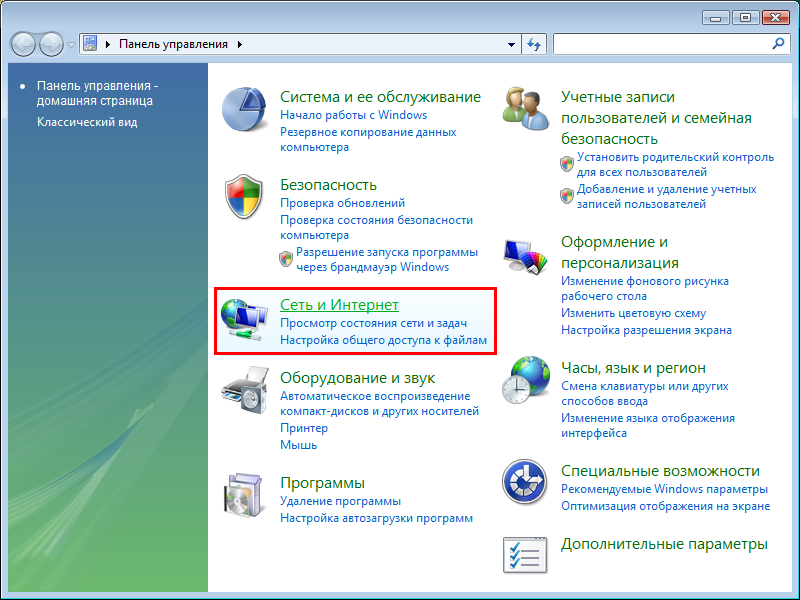The height and width of the screenshot is (600, 800).
Task: Click shield icon beside Windows firewall link
Action: (x=286, y=259)
